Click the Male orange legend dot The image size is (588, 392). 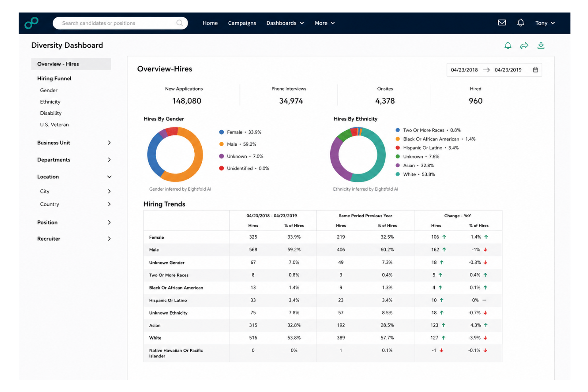221,144
